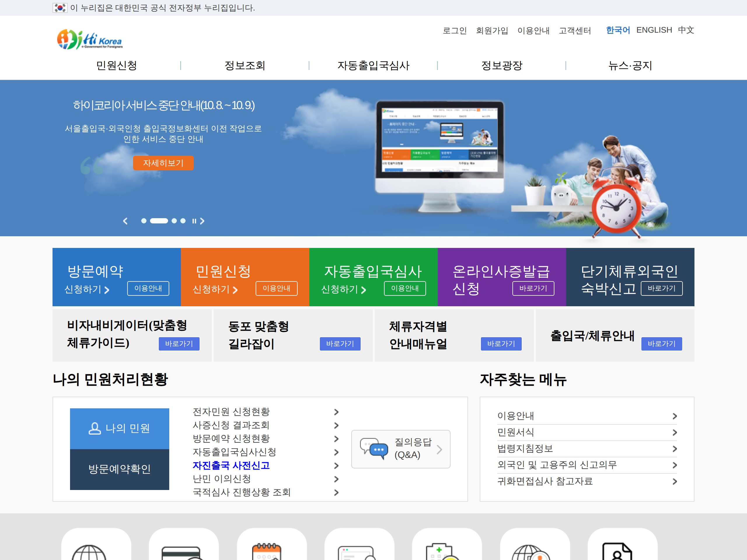The height and width of the screenshot is (560, 747).
Task: Open the 자동출입국심사 main menu
Action: pos(373,65)
